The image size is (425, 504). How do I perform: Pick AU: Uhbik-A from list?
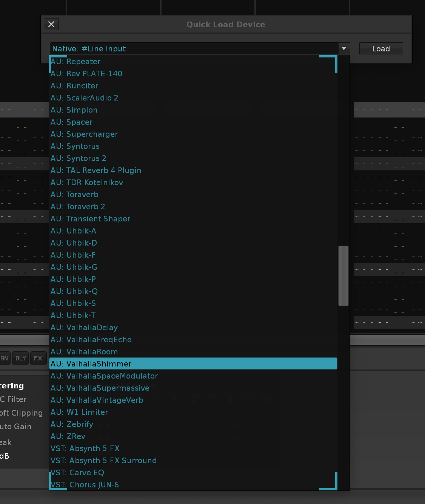pos(74,231)
